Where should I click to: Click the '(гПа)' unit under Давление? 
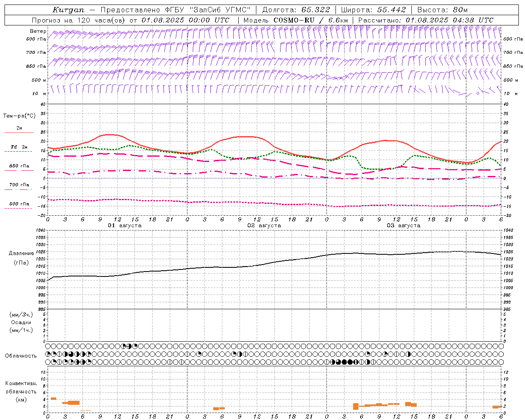[21, 263]
